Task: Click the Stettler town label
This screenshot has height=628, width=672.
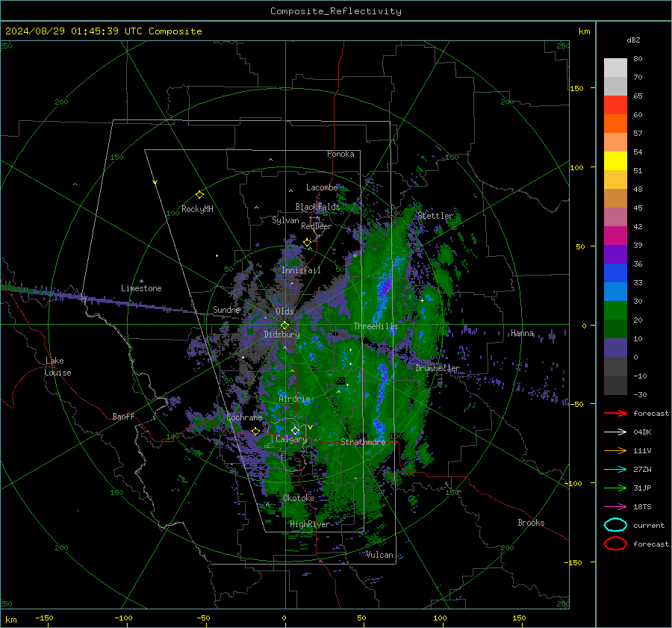Action: pos(435,216)
